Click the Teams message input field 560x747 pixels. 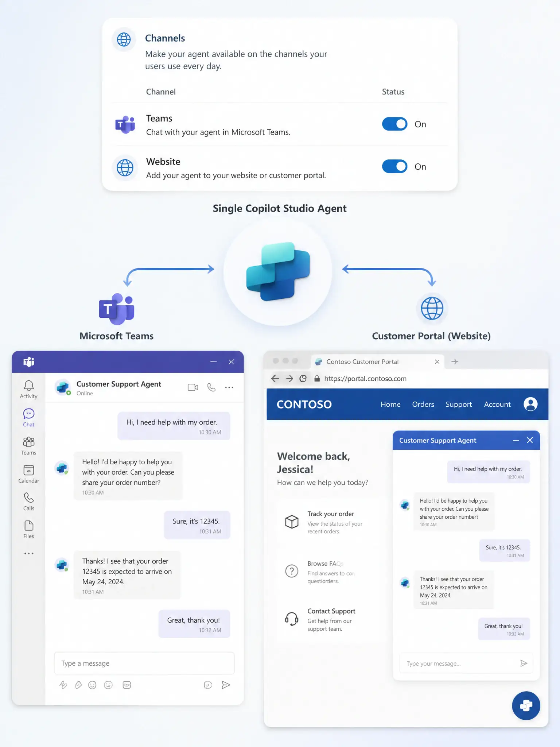144,663
